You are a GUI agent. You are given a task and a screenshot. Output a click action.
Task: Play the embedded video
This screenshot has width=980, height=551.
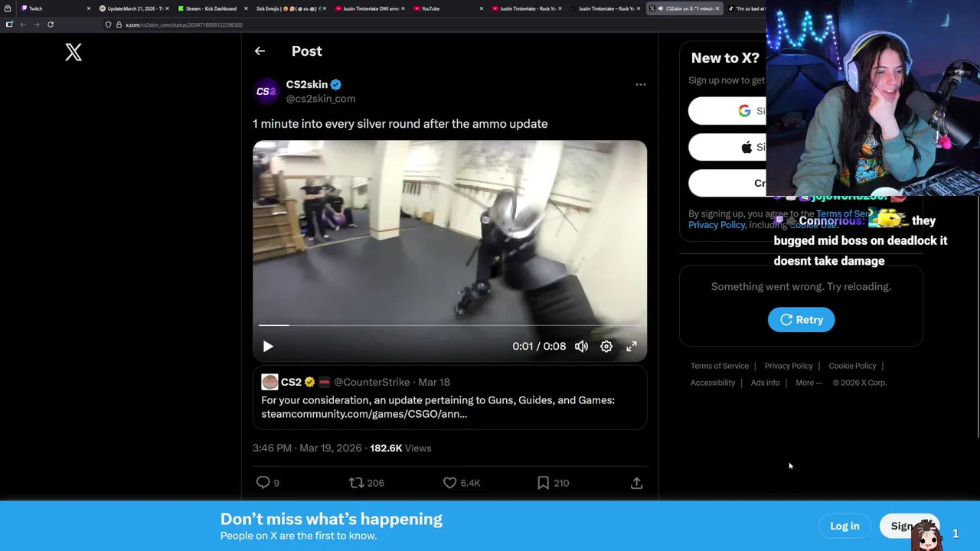[x=268, y=347]
